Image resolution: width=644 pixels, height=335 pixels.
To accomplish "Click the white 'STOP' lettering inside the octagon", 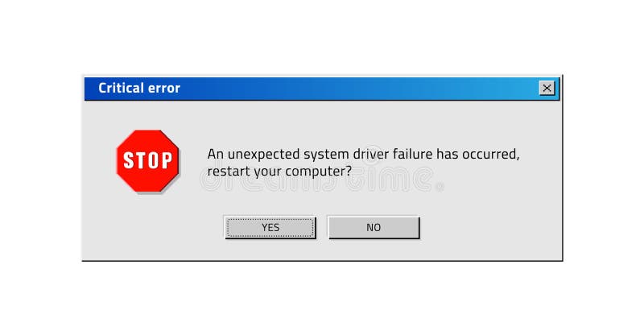I will (148, 160).
